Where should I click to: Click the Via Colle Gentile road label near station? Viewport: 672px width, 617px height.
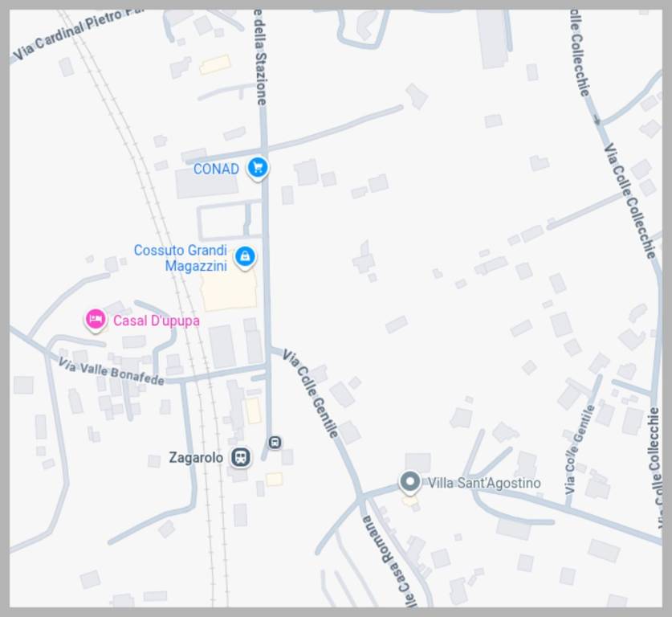[311, 394]
